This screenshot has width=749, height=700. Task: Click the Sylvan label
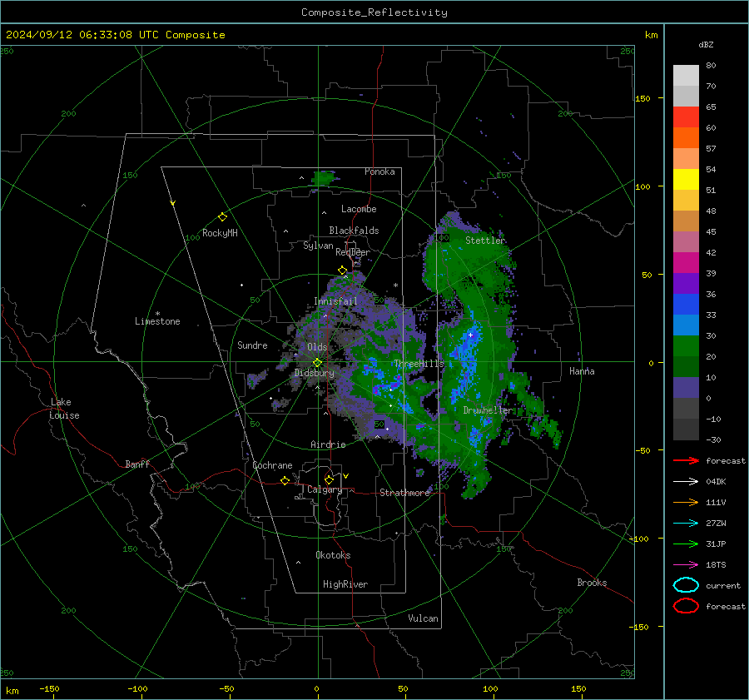point(318,246)
